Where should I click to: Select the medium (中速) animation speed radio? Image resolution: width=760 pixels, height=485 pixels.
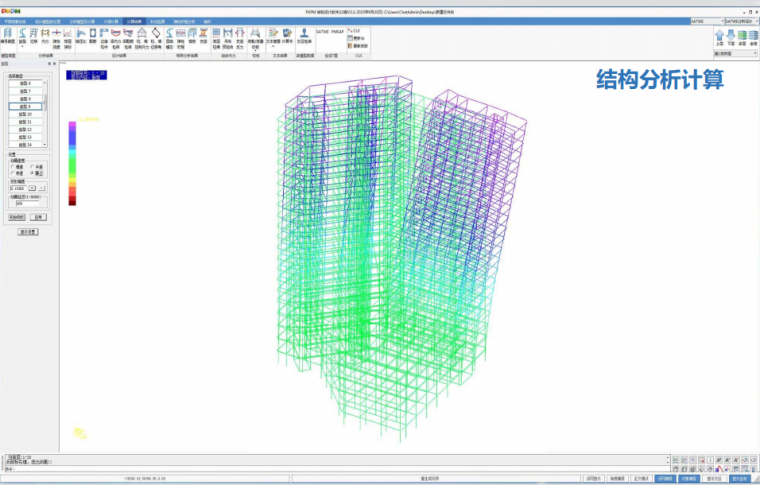pyautogui.click(x=34, y=167)
